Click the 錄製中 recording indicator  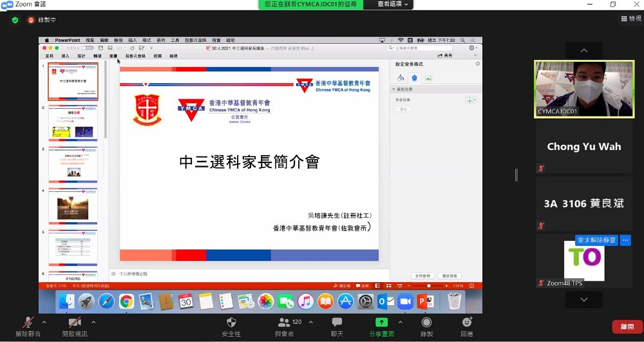tap(41, 20)
